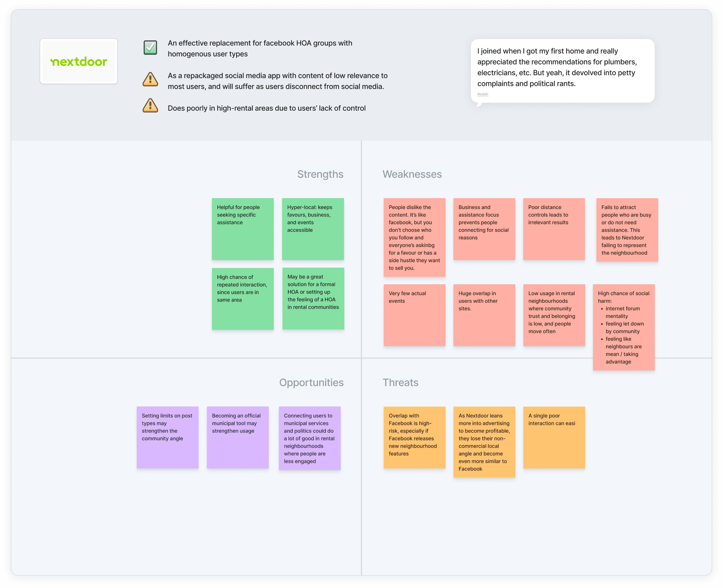The width and height of the screenshot is (723, 588).
Task: Click warning icon beside high-rental areas text
Action: coord(150,106)
